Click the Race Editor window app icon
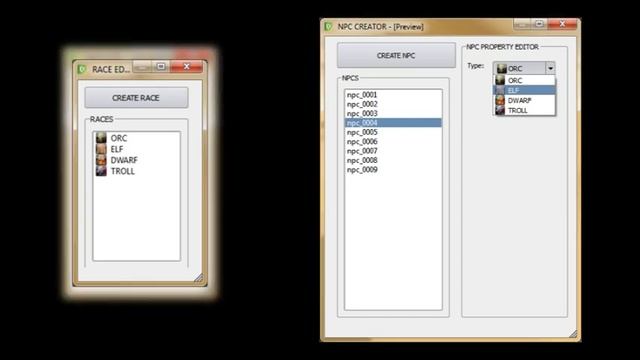The height and width of the screenshot is (360, 640). coord(82,69)
